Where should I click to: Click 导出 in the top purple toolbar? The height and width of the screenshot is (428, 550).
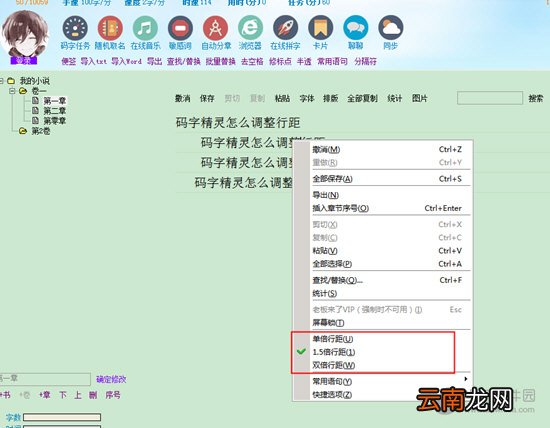click(154, 61)
